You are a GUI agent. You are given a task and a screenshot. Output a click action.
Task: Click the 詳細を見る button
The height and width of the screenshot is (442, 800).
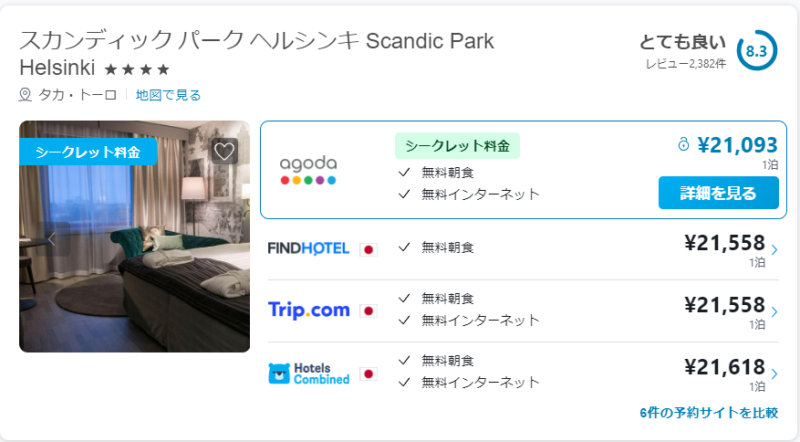coord(718,192)
